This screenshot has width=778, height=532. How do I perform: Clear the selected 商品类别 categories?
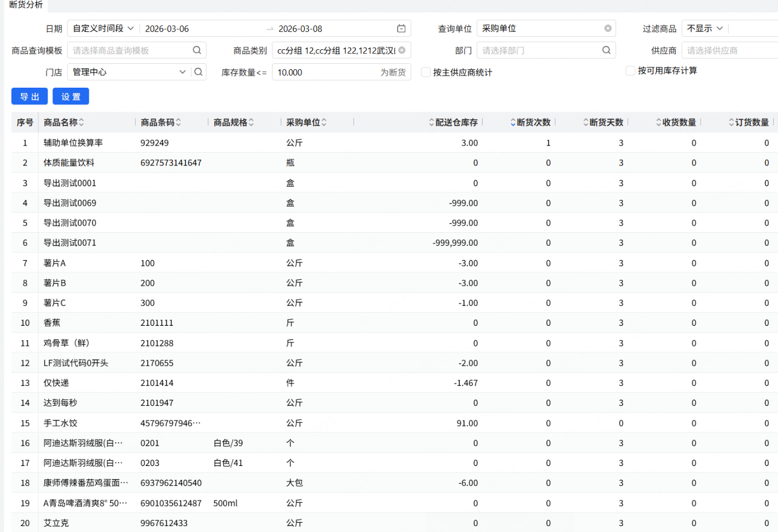click(402, 50)
